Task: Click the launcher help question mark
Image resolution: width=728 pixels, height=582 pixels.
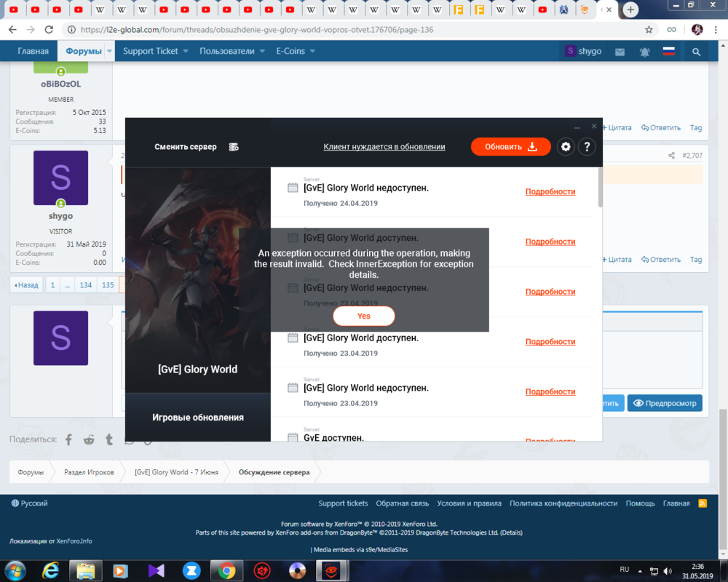Action: point(587,147)
